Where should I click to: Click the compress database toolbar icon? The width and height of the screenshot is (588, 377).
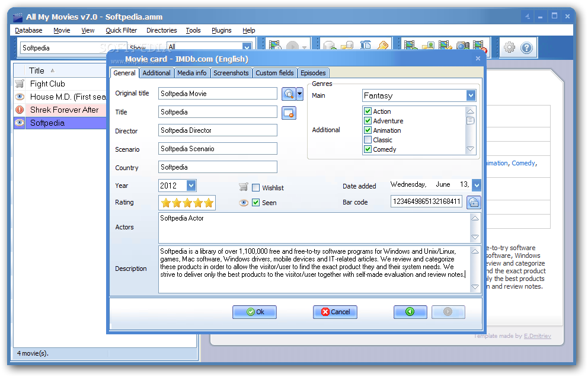[x=366, y=46]
